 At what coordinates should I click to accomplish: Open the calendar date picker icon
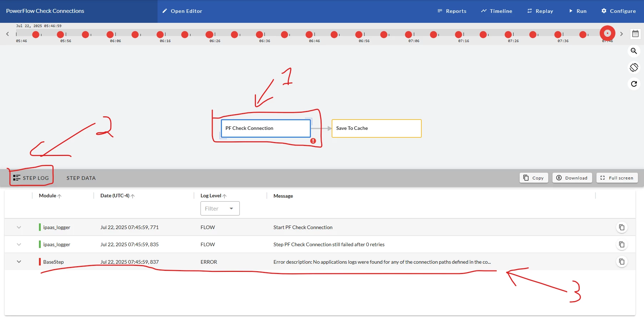click(x=635, y=34)
